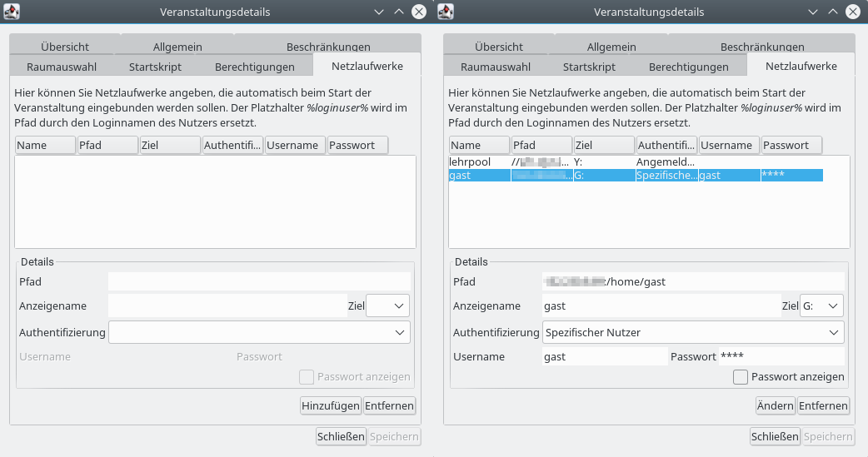This screenshot has width=868, height=457.
Task: Go to Startskript tab in right dialog
Action: [589, 67]
